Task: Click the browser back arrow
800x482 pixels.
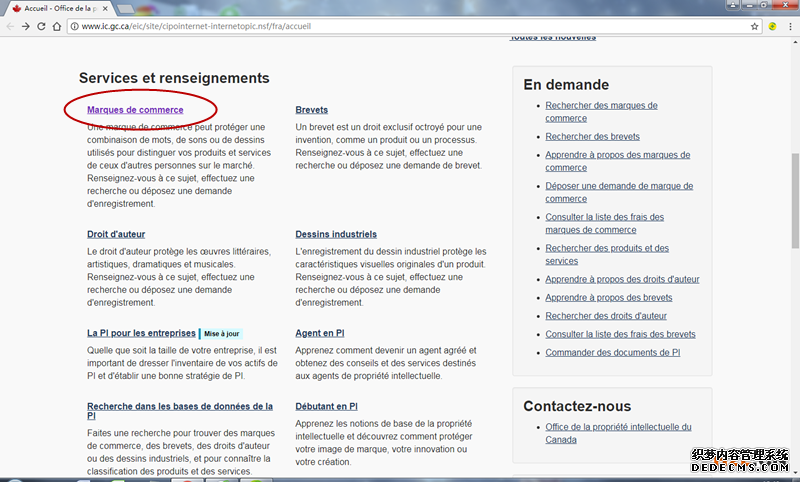Action: (11, 26)
